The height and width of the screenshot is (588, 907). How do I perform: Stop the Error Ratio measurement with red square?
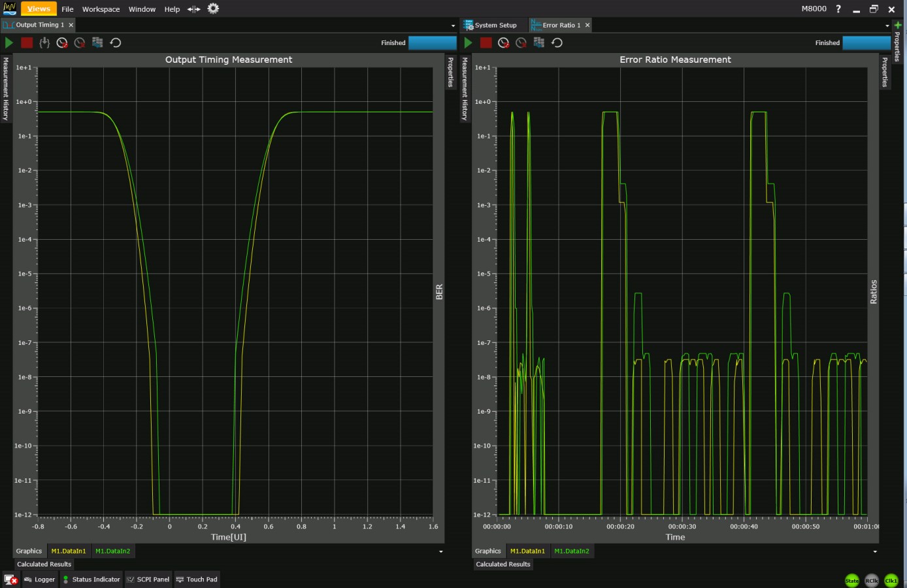[486, 42]
